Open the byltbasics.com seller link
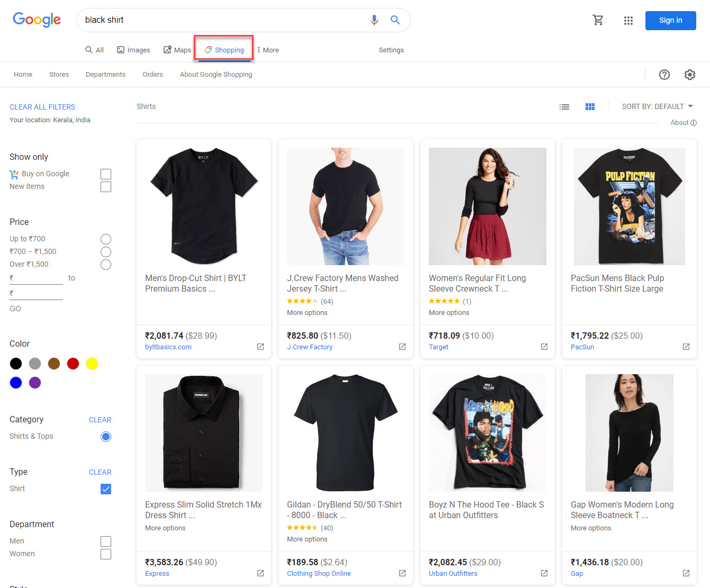This screenshot has width=710, height=588. [168, 347]
